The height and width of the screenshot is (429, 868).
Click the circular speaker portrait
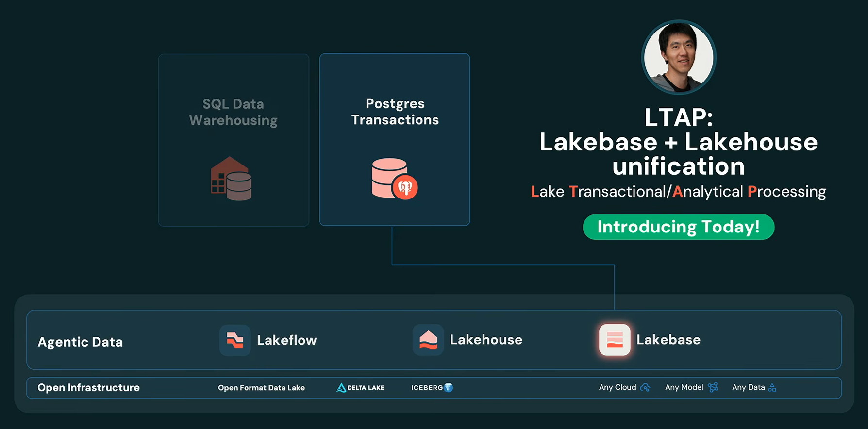click(679, 57)
